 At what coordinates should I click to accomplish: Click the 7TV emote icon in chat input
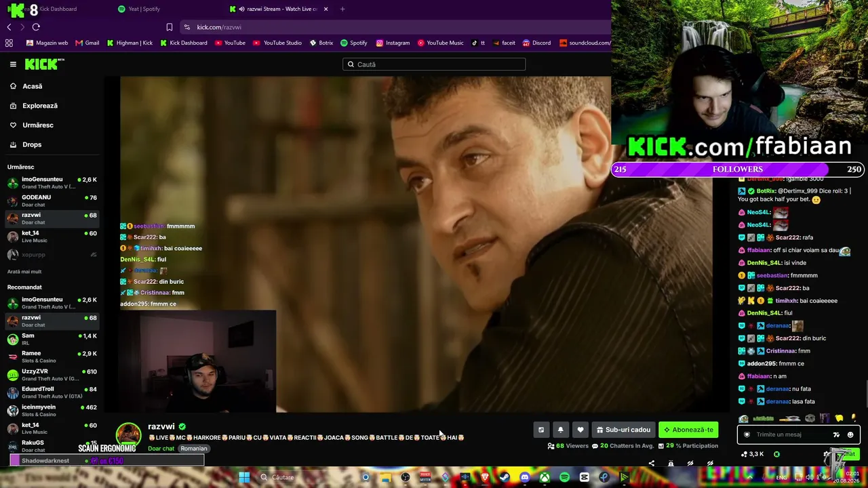(x=837, y=435)
